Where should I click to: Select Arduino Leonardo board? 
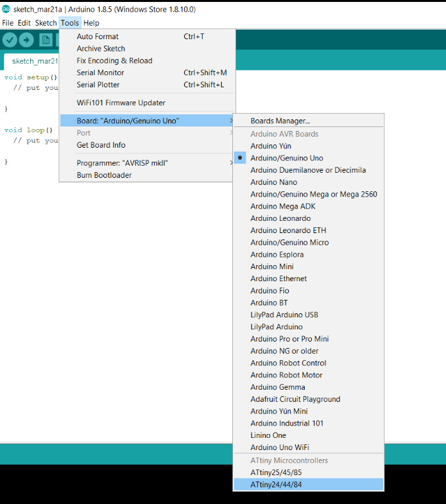tap(309, 218)
